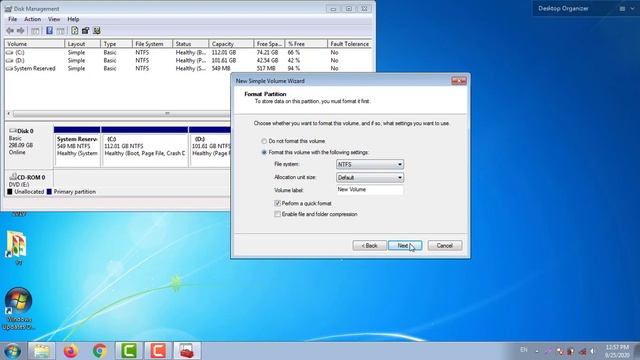The height and width of the screenshot is (360, 640).
Task: Sort by the Type column header
Action: click(117, 44)
